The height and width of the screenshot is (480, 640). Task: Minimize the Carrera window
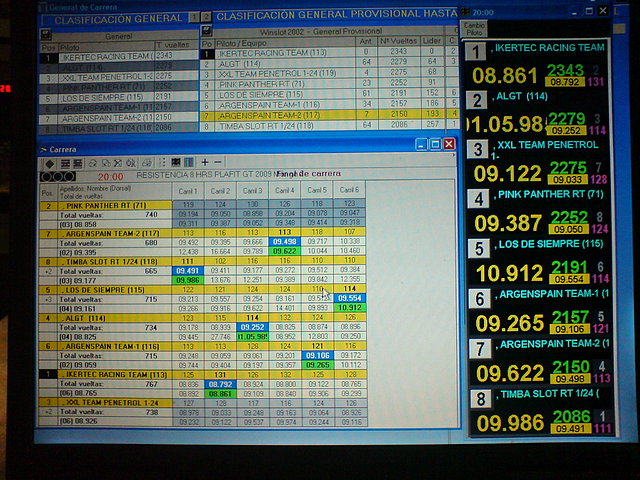coord(421,144)
